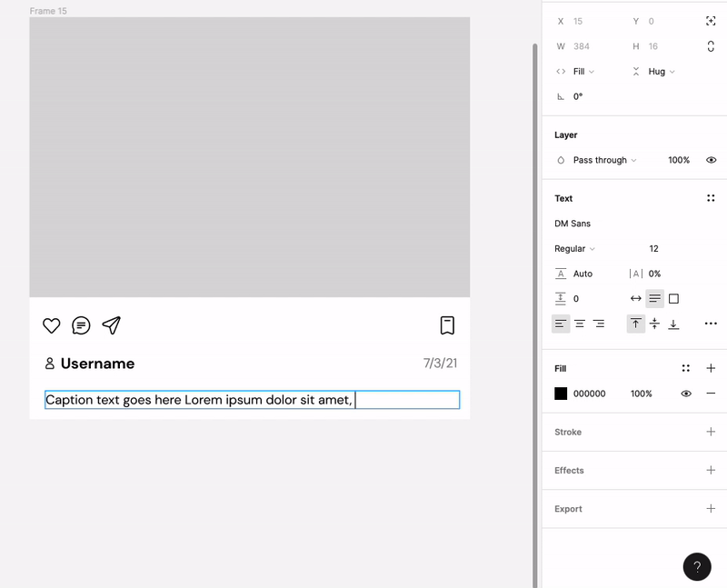
Task: Open type details three-dot menu
Action: [x=711, y=324]
